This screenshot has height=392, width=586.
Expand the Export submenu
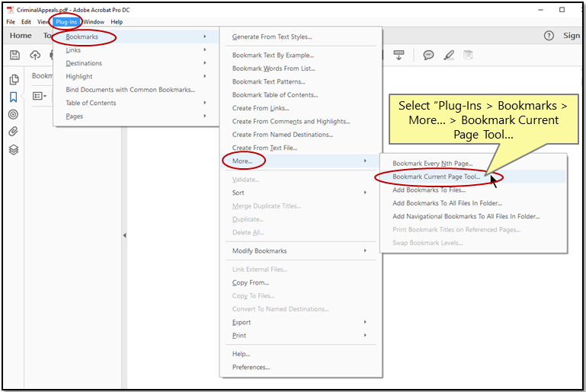[301, 322]
